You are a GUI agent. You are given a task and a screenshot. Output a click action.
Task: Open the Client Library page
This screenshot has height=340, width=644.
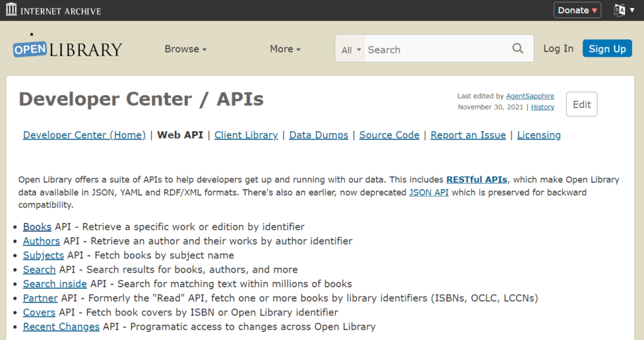click(246, 135)
